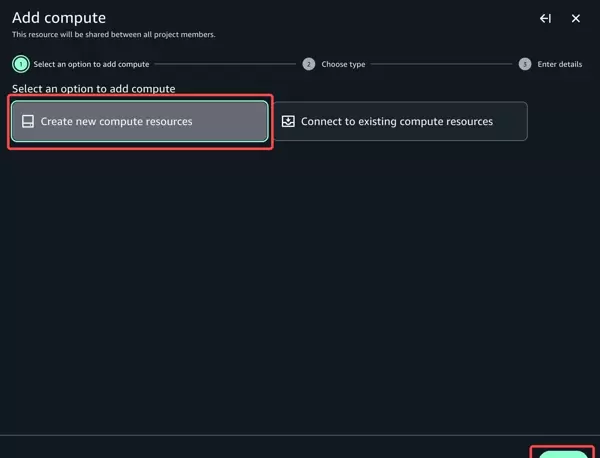
Task: Jump to the Choose type step label
Action: tap(343, 64)
